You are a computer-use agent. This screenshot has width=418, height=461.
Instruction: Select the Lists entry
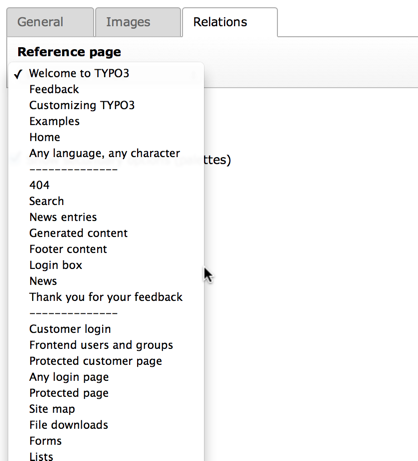pyautogui.click(x=106, y=455)
